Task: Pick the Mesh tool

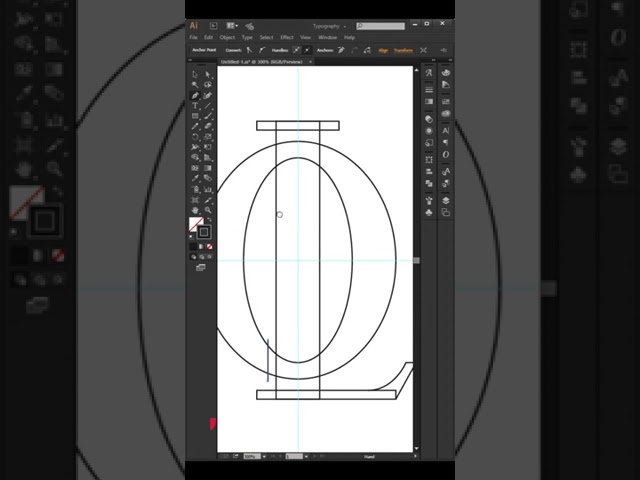Action: [195, 168]
